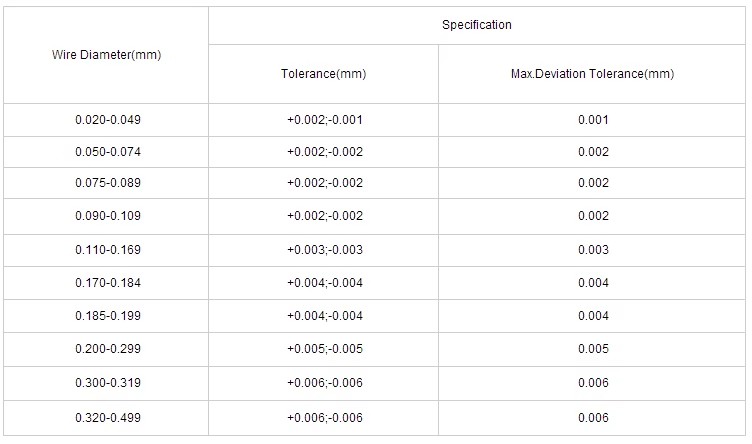Select the +0.003;-0.003 tolerance cell

[324, 250]
